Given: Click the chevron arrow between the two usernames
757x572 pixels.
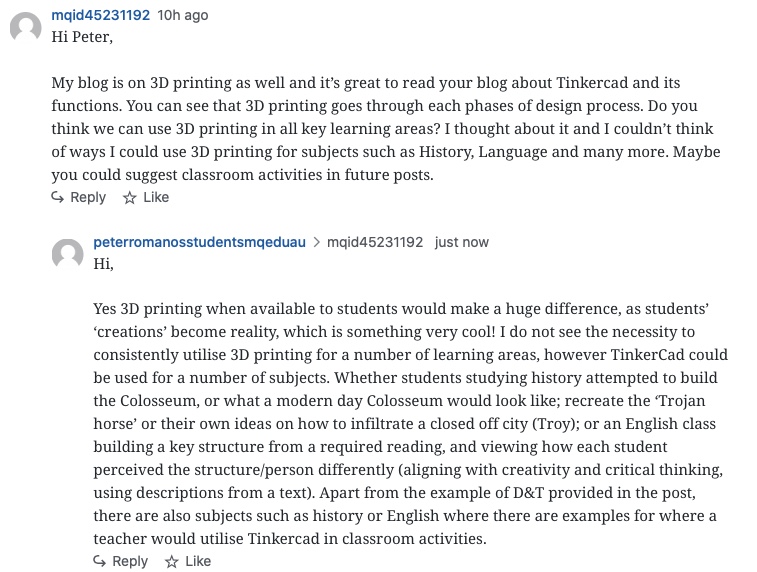Looking at the screenshot, I should pos(316,243).
